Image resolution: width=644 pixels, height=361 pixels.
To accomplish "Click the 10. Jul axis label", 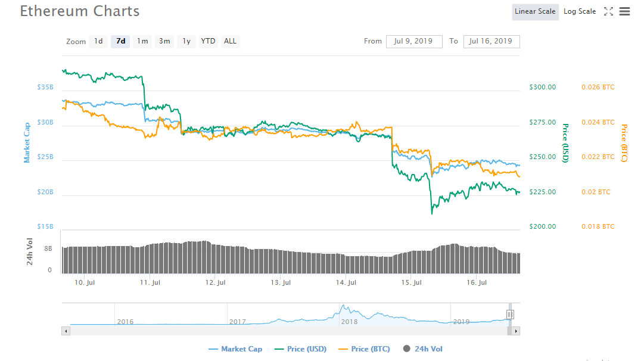I will [x=85, y=282].
